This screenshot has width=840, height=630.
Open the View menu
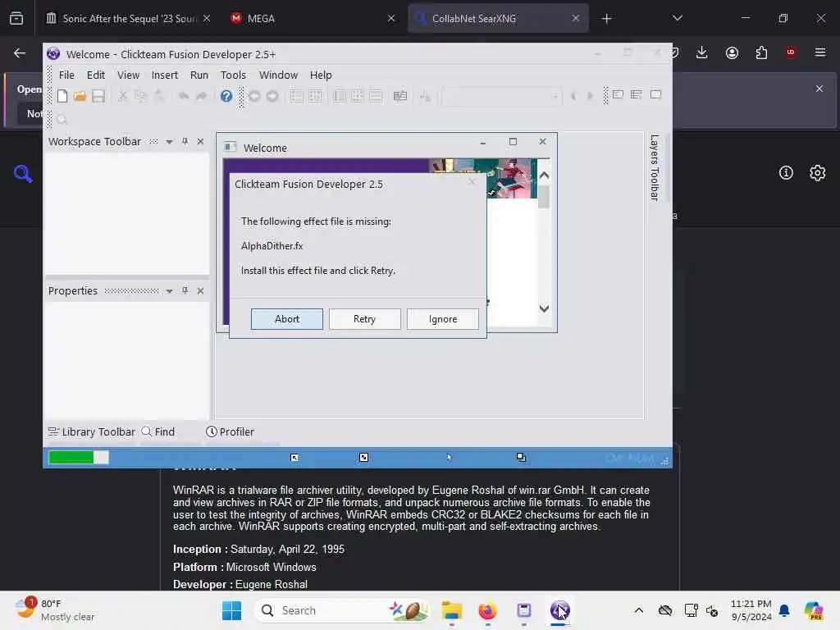pos(128,75)
